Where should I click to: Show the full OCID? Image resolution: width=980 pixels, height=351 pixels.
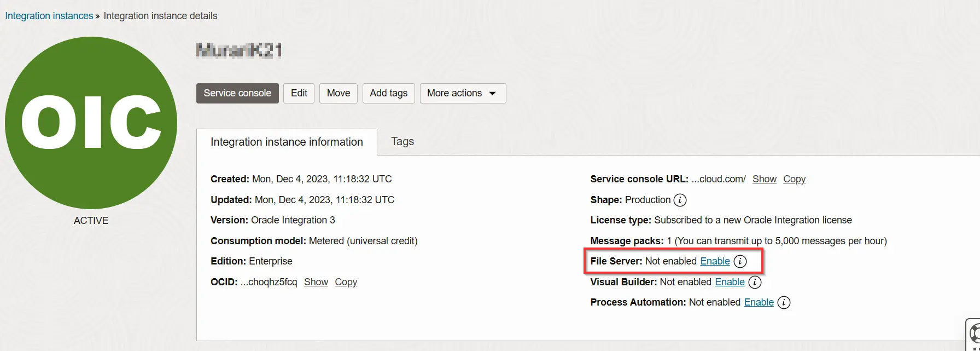(316, 282)
